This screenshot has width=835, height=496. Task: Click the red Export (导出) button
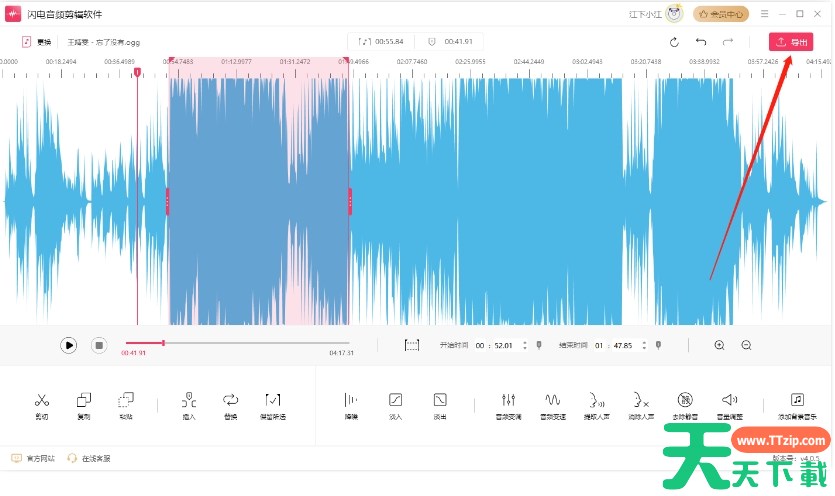[790, 42]
